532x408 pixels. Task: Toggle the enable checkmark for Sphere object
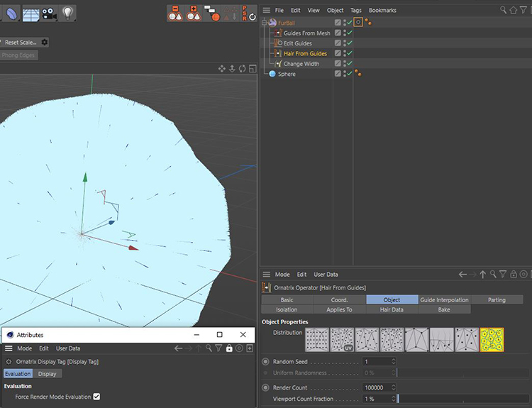(x=349, y=74)
